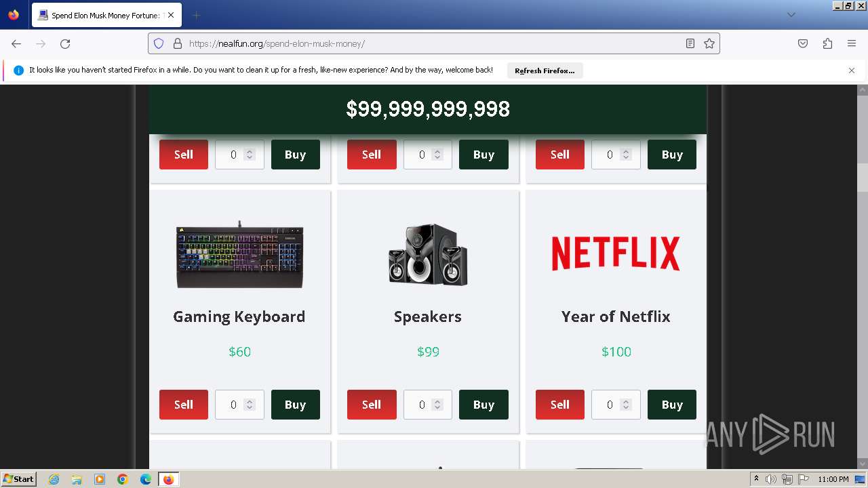
Task: Go back using the browser back arrow
Action: tap(16, 43)
